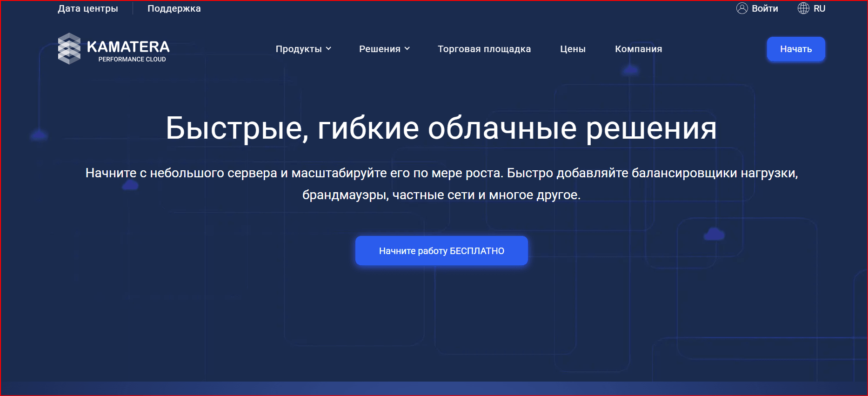The image size is (868, 396).
Task: Click the headline Быстрые, гибкие облачные решения
Action: click(x=441, y=128)
